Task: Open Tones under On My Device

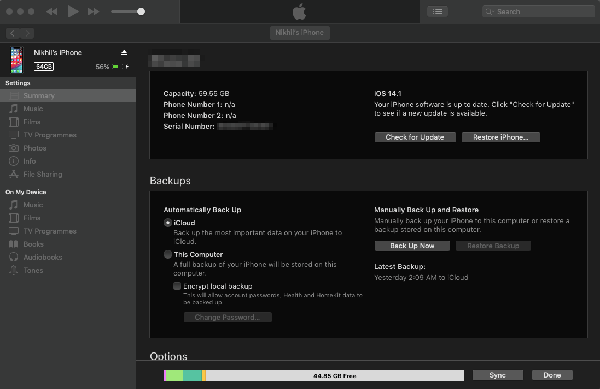Action: [x=68, y=270]
